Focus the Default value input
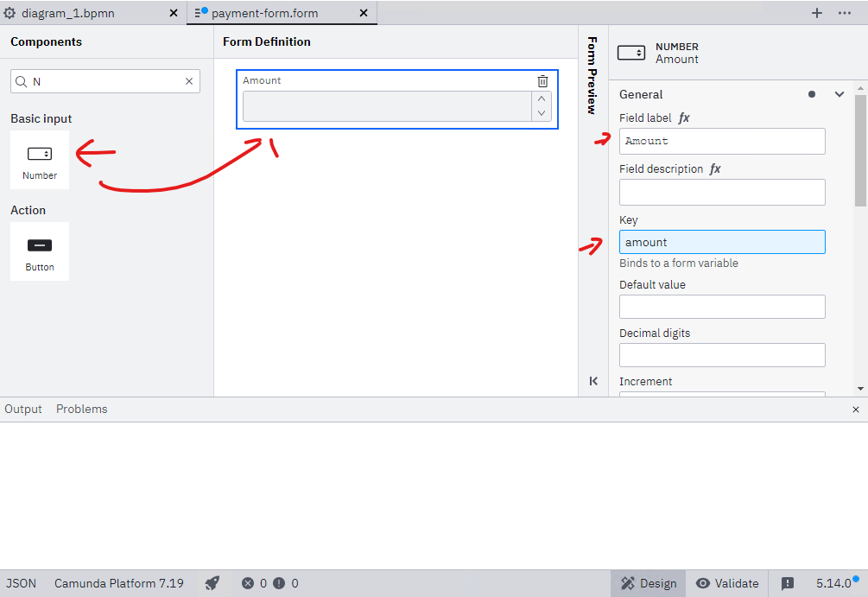The image size is (868, 597). (x=722, y=307)
